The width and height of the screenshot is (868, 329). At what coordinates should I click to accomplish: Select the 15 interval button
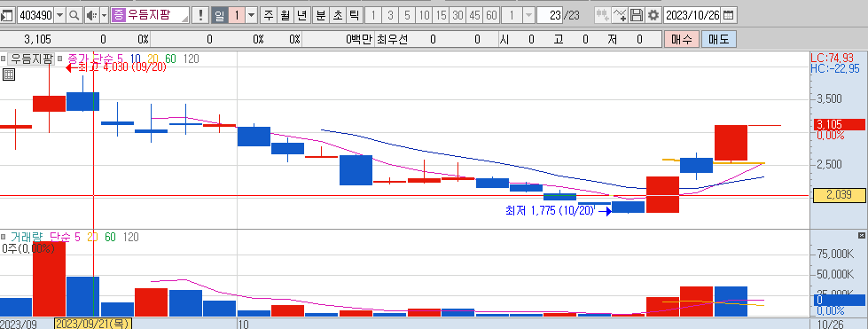tap(441, 15)
